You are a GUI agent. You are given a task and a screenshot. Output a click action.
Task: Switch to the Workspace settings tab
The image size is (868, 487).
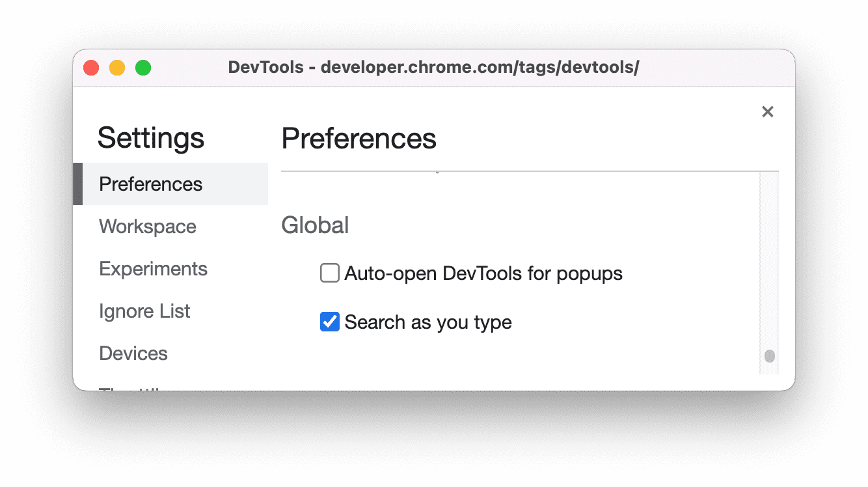coord(147,226)
